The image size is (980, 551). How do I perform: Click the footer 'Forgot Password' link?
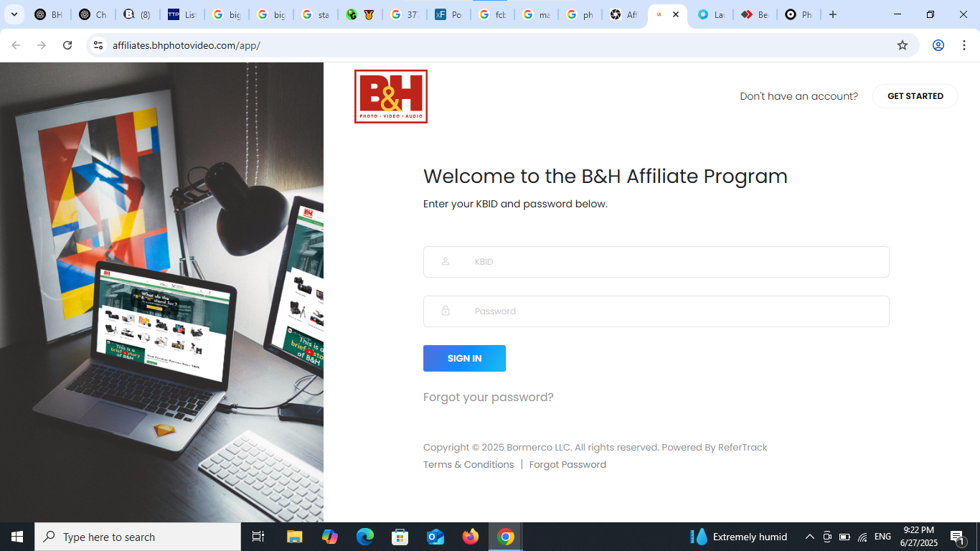pyautogui.click(x=567, y=465)
